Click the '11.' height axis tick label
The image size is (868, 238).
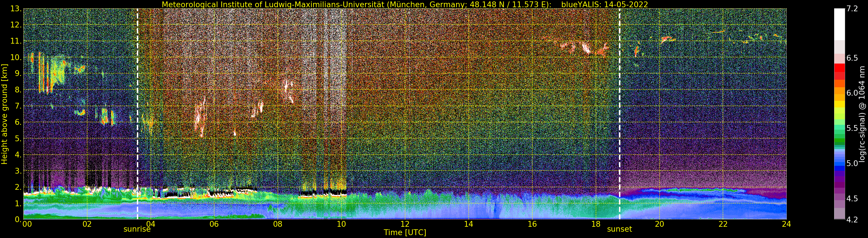[x=16, y=41]
